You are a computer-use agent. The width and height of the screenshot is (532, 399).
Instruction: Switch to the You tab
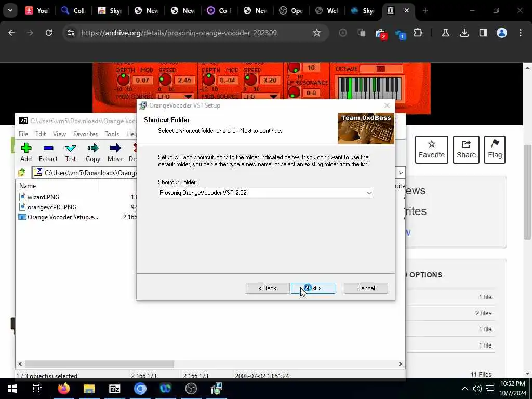(37, 10)
